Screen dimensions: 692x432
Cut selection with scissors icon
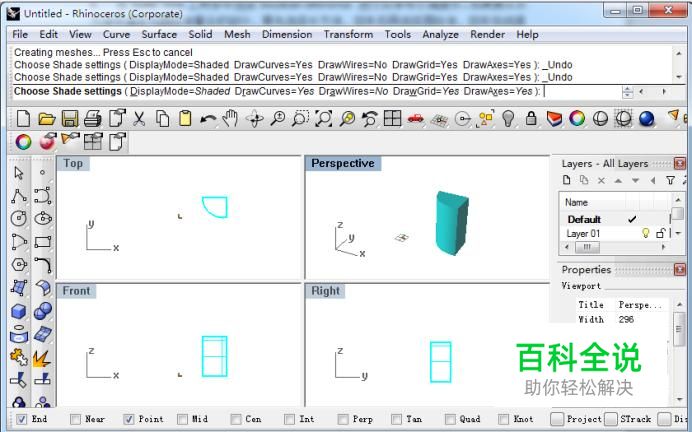[139, 118]
